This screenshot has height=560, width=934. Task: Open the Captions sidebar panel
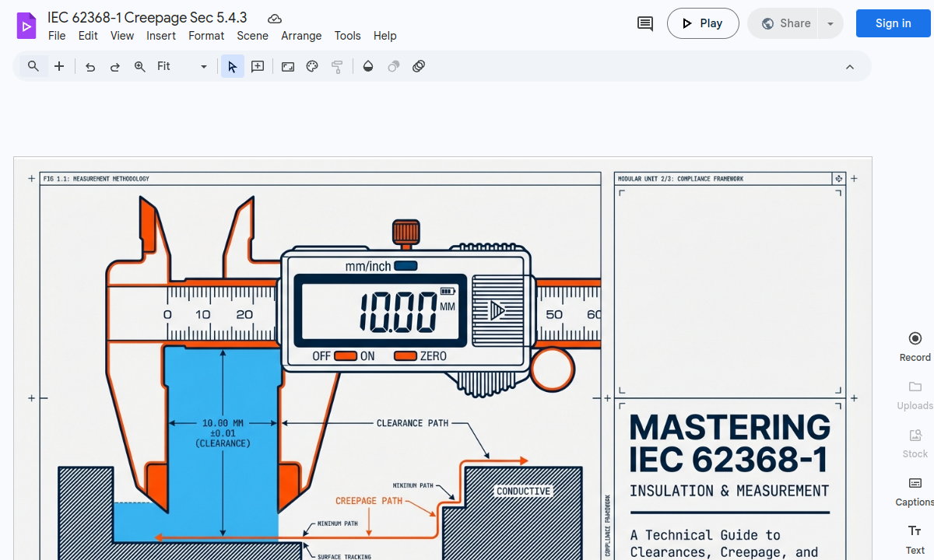[x=915, y=491]
